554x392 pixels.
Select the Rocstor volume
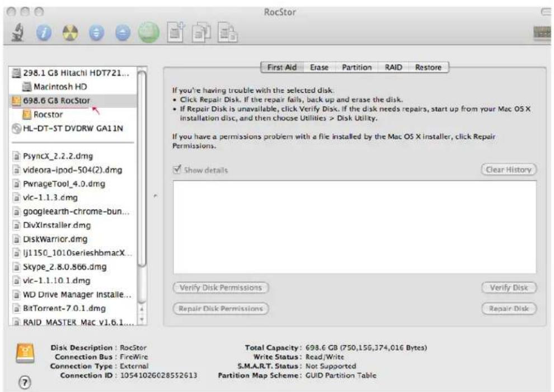72,115
